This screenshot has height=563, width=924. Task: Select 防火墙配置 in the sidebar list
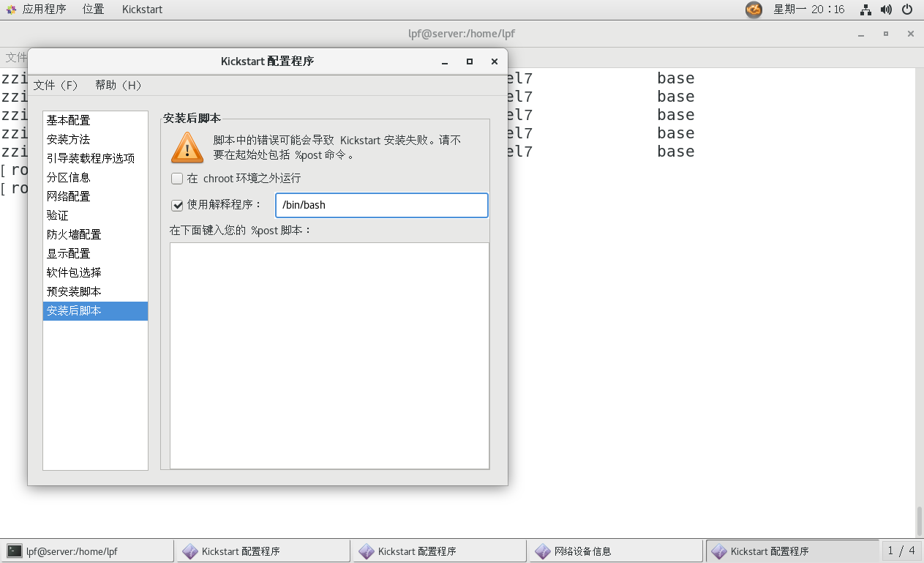[95, 234]
